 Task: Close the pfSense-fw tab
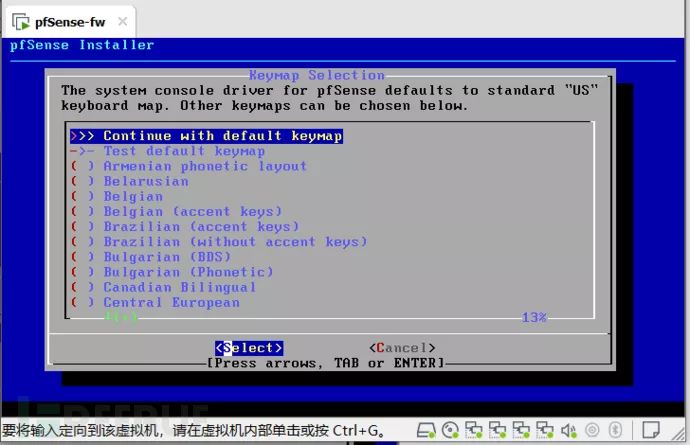(x=123, y=21)
